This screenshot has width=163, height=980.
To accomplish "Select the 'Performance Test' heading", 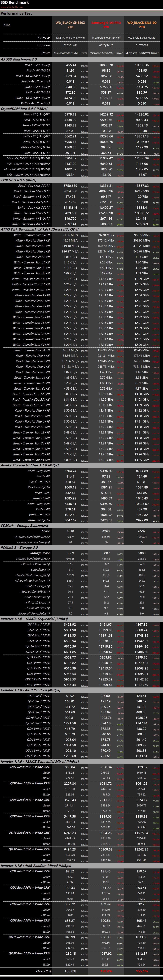I will tap(16, 13).
